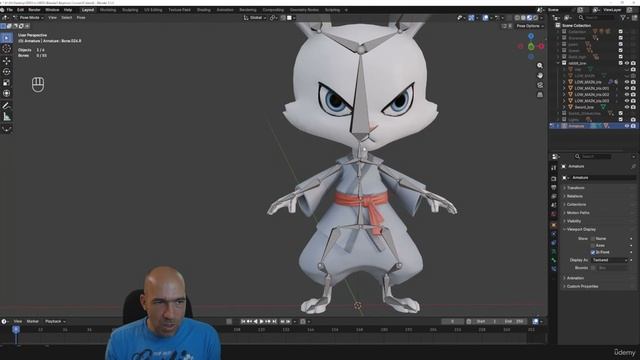
Task: Open the Tool properties tab icon
Action: [x=553, y=168]
